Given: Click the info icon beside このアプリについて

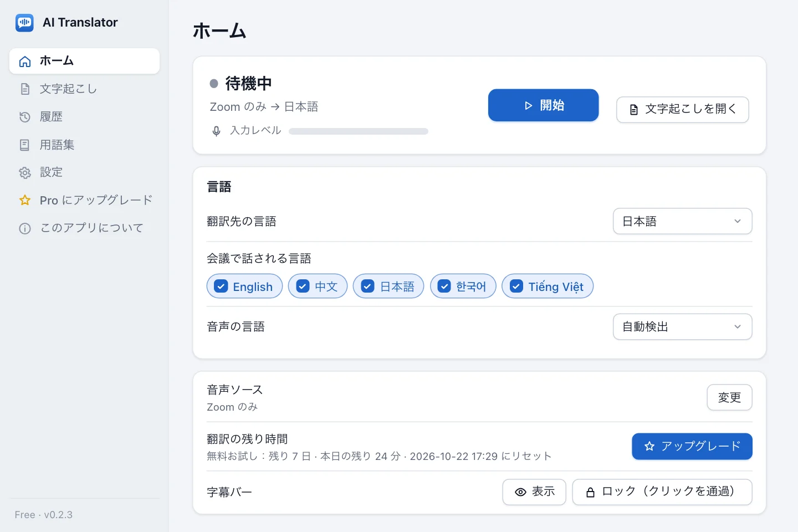Looking at the screenshot, I should (25, 228).
